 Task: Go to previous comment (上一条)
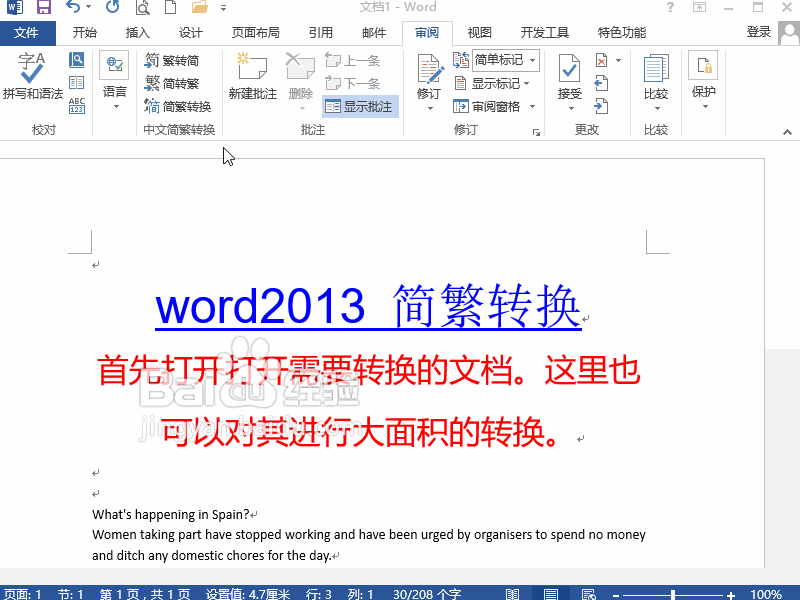[x=353, y=60]
